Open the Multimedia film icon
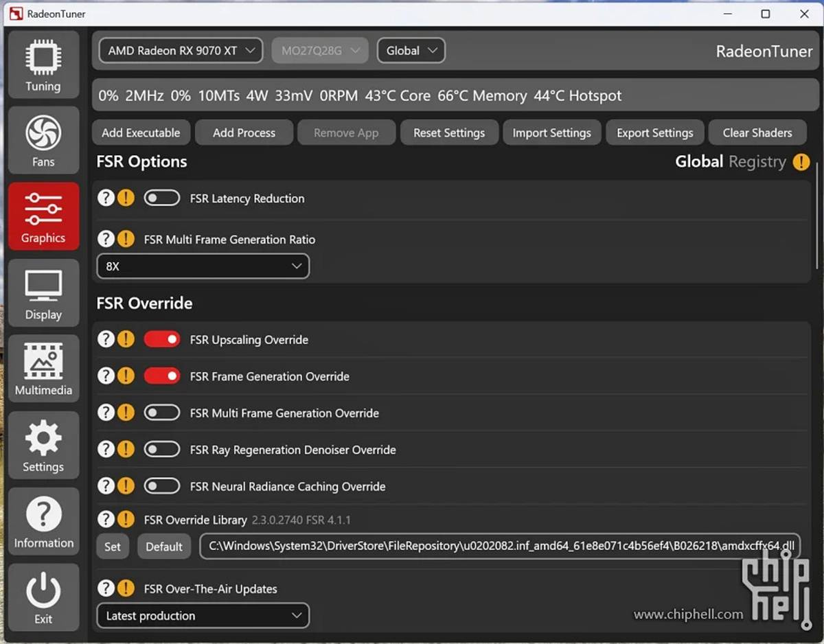This screenshot has height=644, width=824. pyautogui.click(x=43, y=361)
